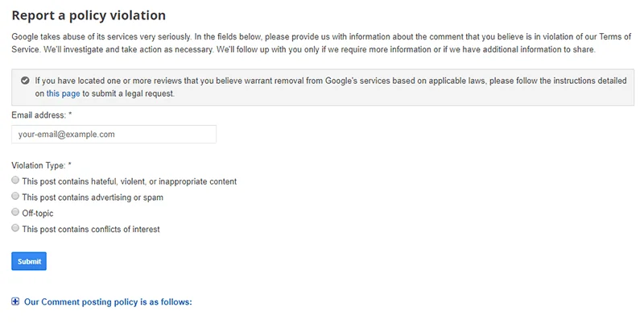Click the checkmark icon in the legal notice
This screenshot has height=324, width=644.
point(26,81)
